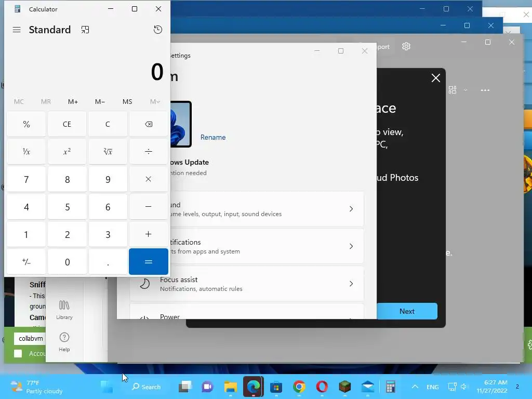Click digit 7 on Calculator
This screenshot has width=532, height=399.
(x=26, y=179)
